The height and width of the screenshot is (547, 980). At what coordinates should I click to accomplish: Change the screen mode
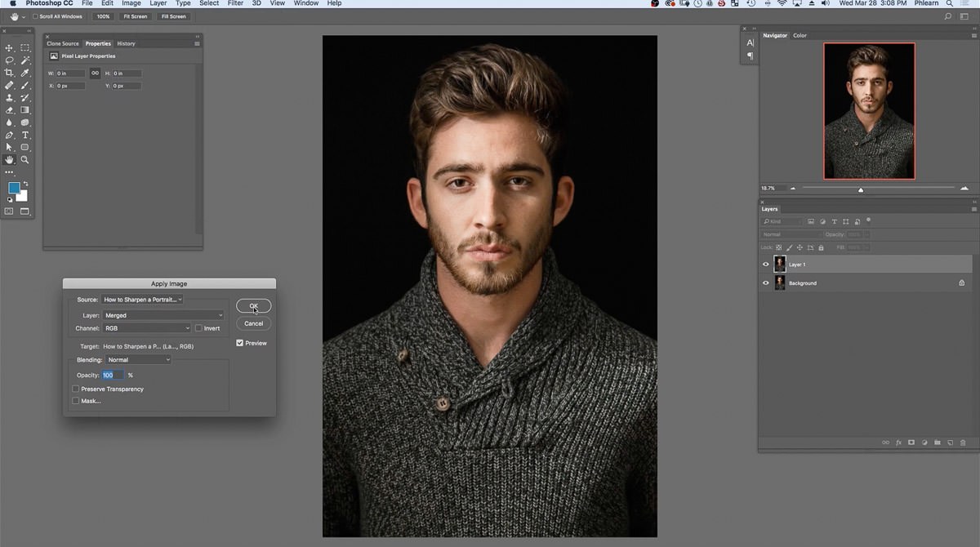[24, 211]
